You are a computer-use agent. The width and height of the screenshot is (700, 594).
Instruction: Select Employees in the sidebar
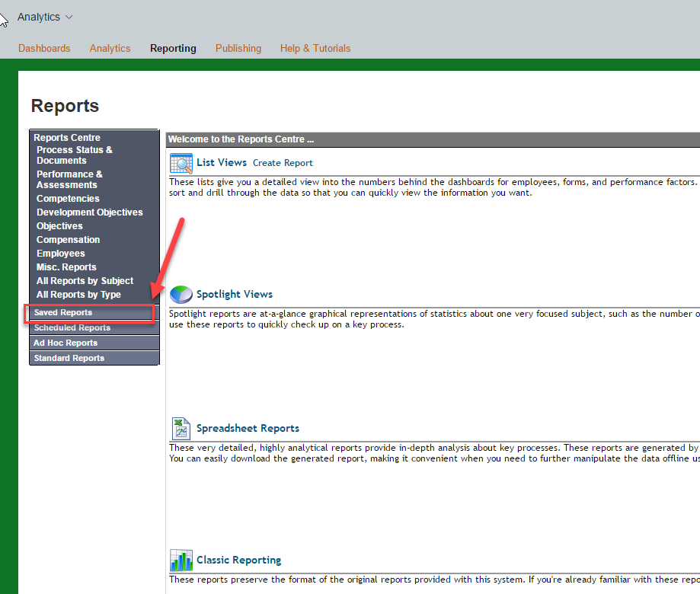coord(61,254)
